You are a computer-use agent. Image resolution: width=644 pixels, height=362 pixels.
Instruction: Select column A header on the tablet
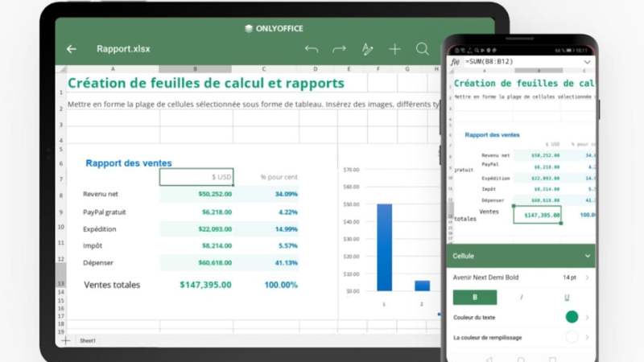[x=113, y=69]
